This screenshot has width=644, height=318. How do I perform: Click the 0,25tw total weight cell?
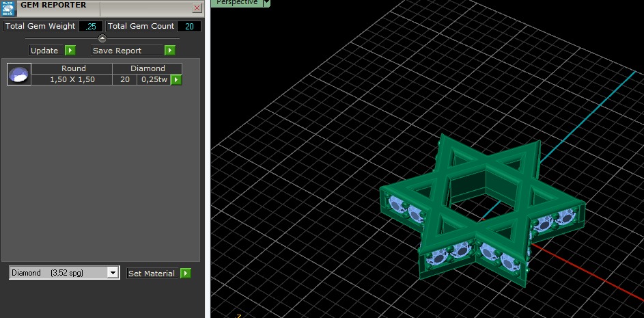[154, 80]
